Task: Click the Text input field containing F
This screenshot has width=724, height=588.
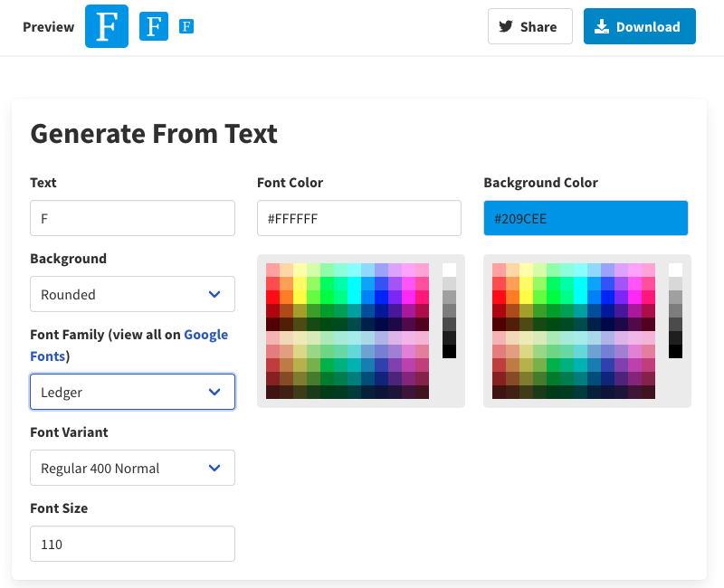Action: (x=132, y=218)
